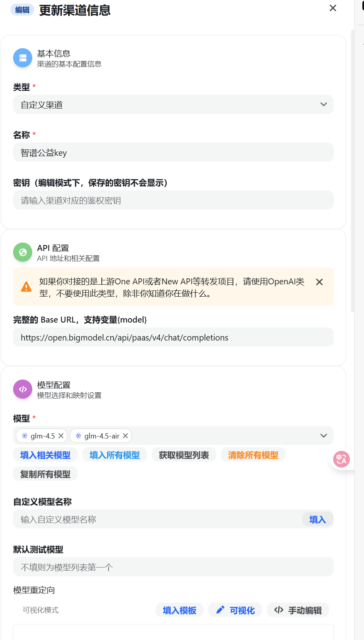Switch to 可视化 redirect mode

coord(235,610)
